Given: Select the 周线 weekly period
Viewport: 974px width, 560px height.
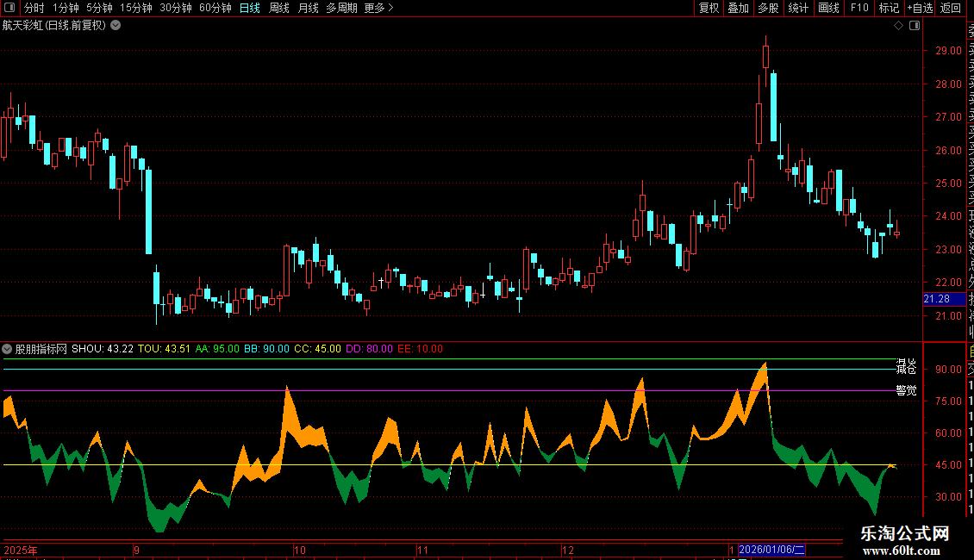Looking at the screenshot, I should pyautogui.click(x=279, y=8).
